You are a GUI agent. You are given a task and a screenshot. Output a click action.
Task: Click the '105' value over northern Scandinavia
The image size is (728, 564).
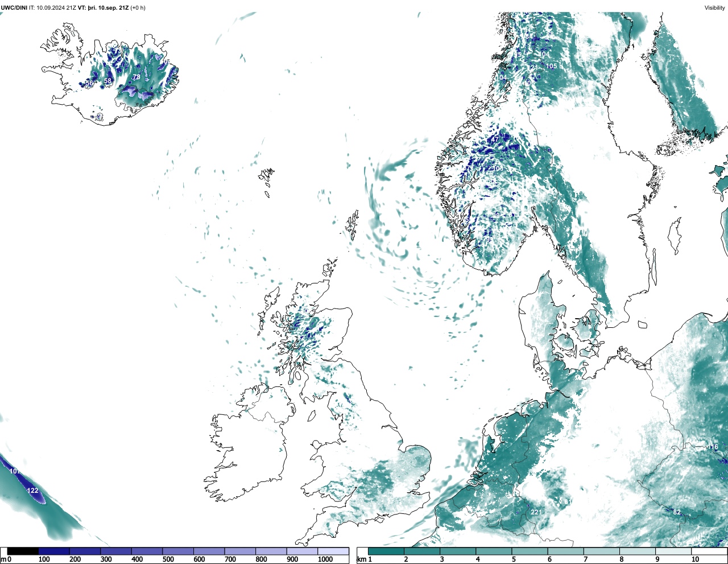click(551, 66)
